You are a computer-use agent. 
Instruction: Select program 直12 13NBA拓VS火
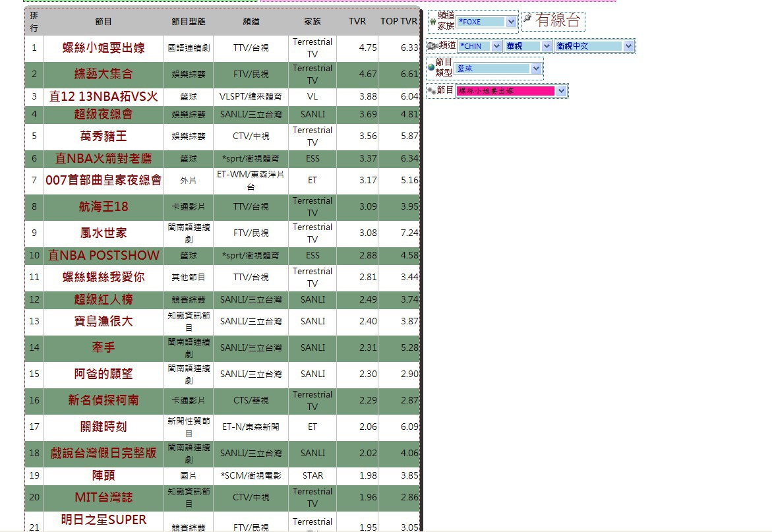point(104,96)
